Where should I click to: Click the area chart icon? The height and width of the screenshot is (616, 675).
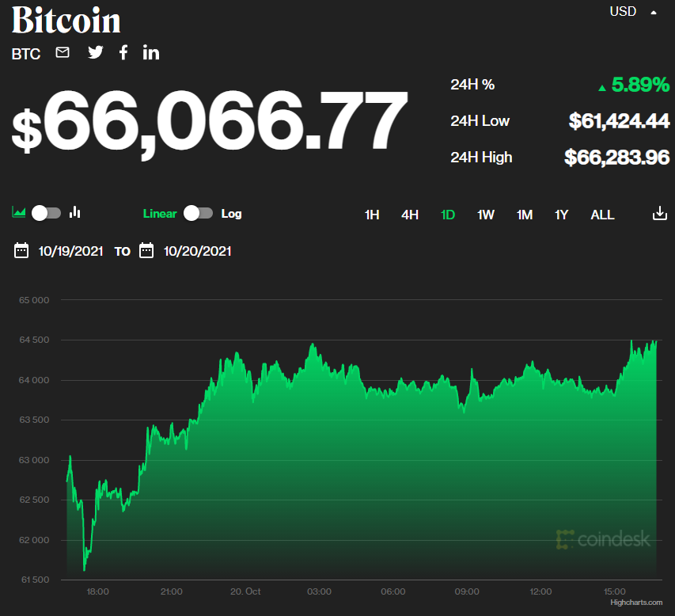click(x=19, y=213)
